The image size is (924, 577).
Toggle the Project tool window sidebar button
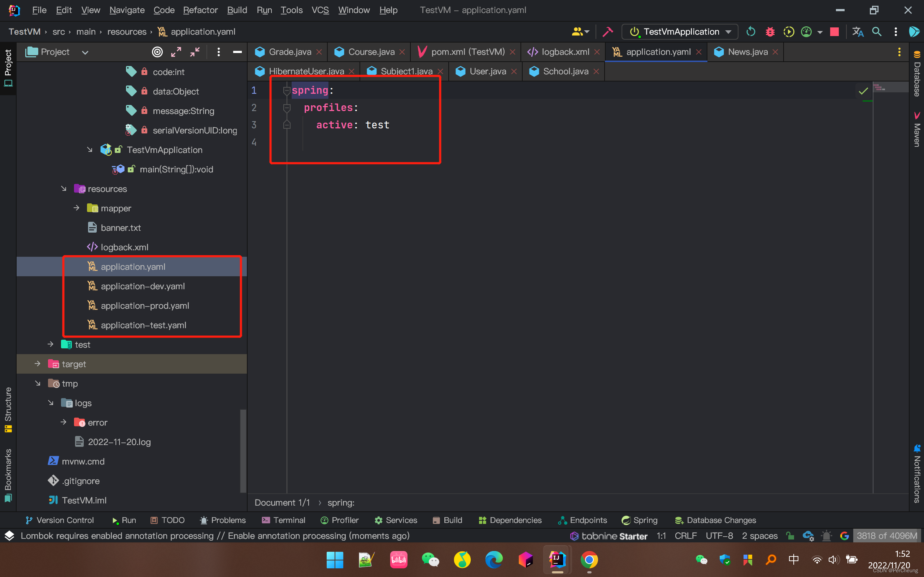click(8, 67)
